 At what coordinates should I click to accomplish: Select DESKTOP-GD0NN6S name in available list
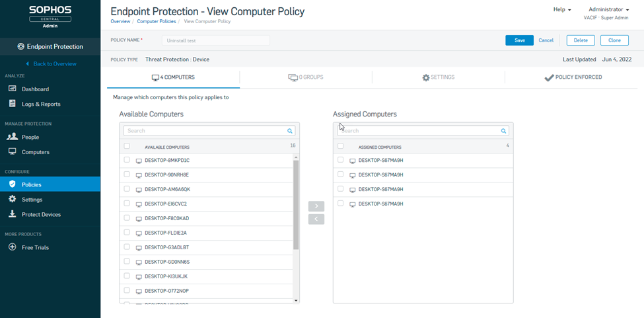tap(167, 262)
